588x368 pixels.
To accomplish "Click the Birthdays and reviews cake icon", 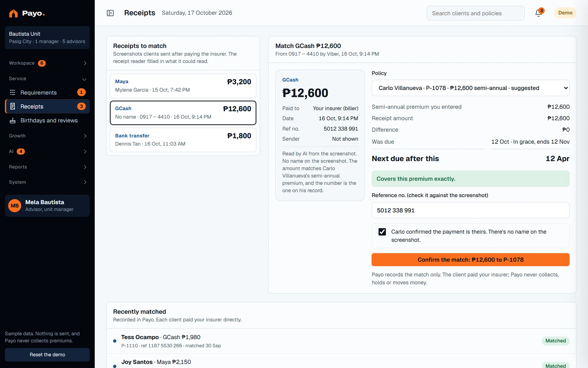I will point(12,120).
